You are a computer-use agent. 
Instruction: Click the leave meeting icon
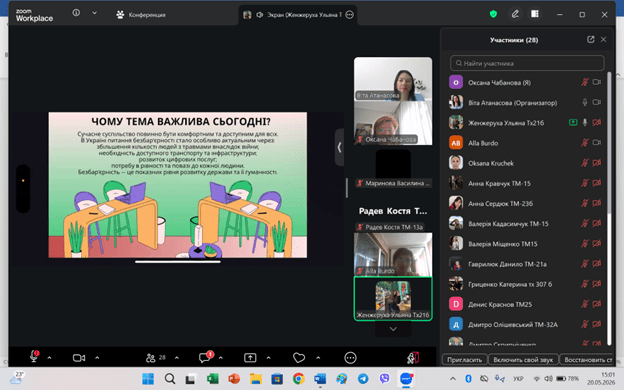tap(413, 358)
